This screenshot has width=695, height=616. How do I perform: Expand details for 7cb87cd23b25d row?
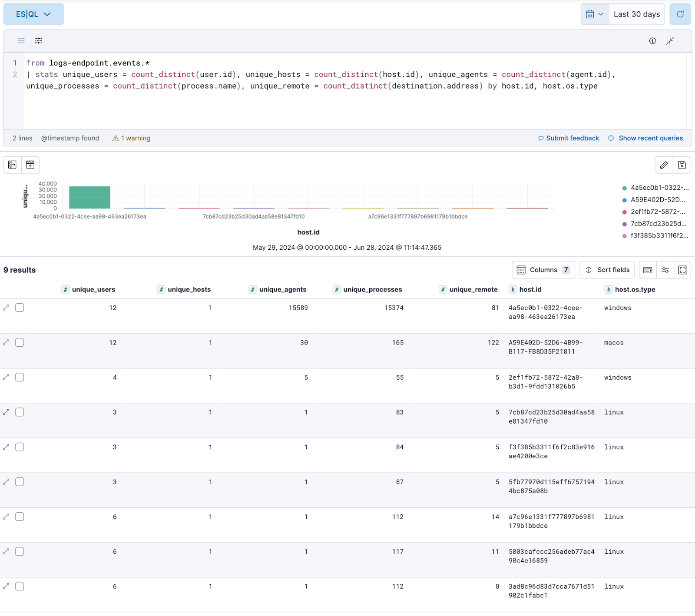pyautogui.click(x=6, y=412)
